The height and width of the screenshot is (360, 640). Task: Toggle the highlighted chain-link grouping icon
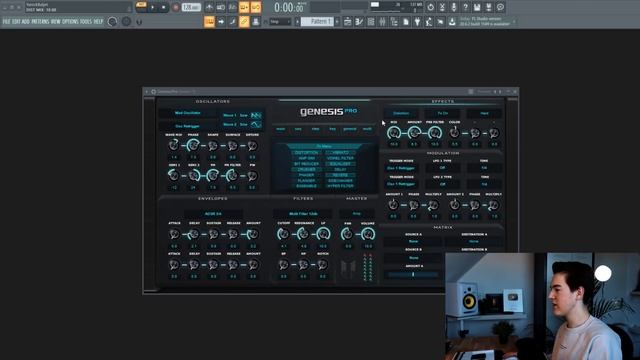(x=244, y=22)
